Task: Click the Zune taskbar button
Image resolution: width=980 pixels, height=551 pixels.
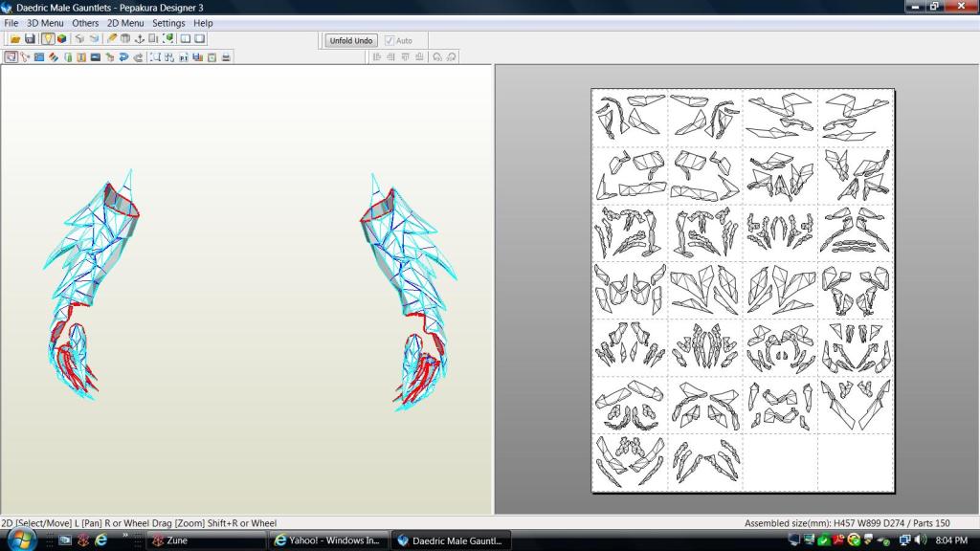Action: (205, 540)
